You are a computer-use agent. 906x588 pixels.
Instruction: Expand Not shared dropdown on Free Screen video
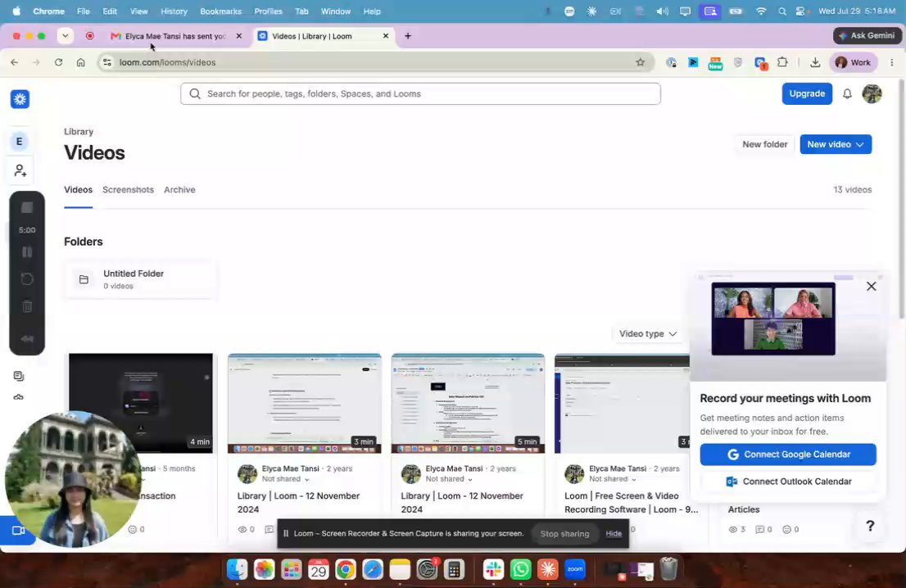click(613, 479)
